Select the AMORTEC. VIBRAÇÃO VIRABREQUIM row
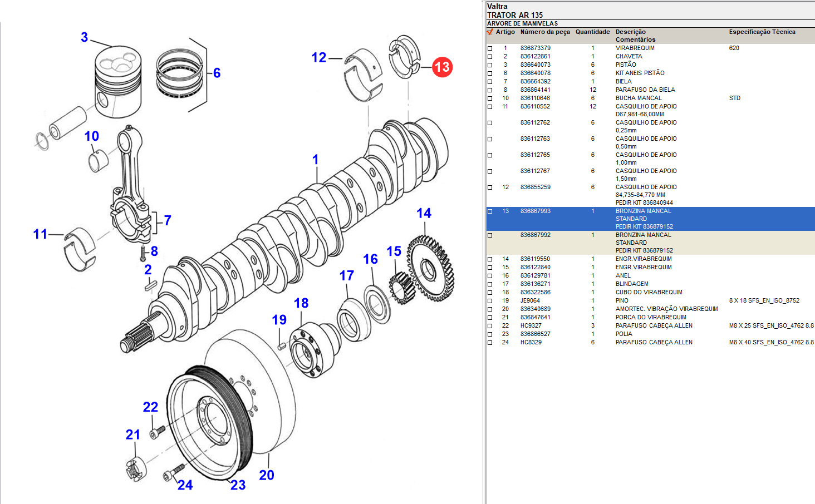The width and height of the screenshot is (815, 504). pos(666,309)
